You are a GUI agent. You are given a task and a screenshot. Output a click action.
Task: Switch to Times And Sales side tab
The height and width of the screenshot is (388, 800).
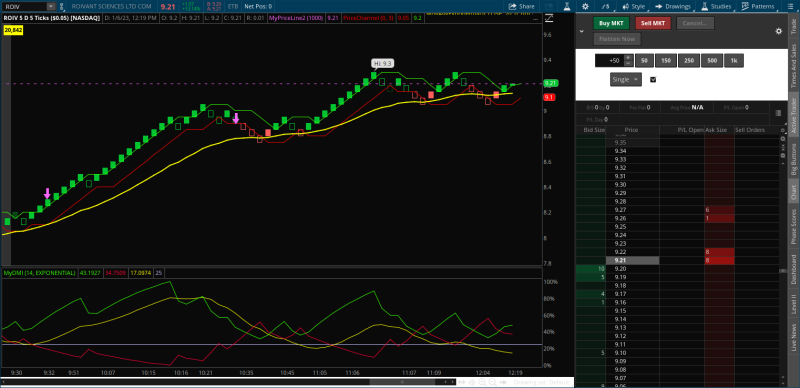coord(793,65)
